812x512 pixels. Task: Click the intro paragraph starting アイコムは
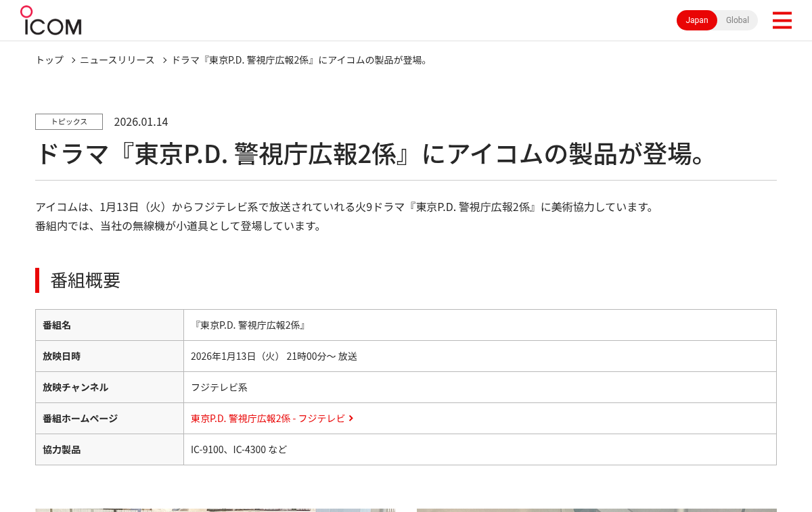(x=345, y=207)
